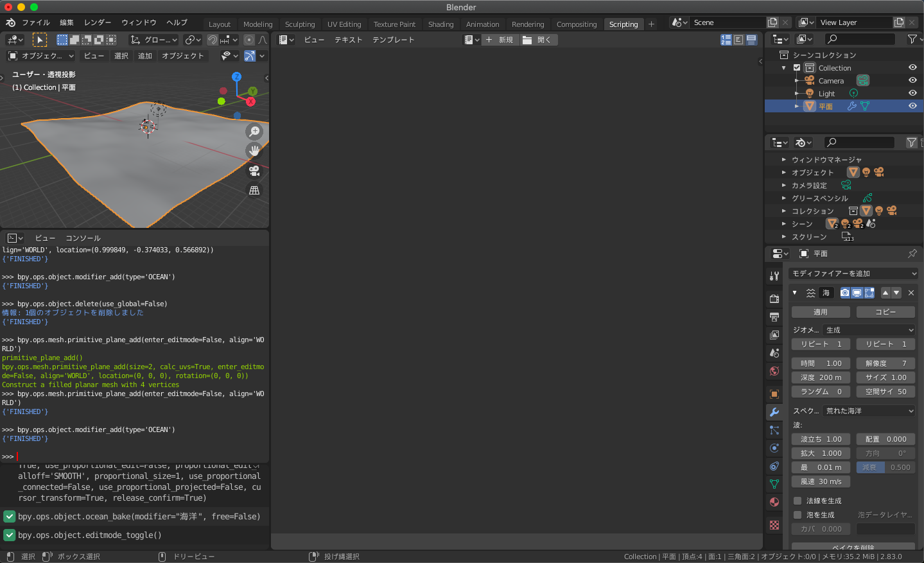924x563 pixels.
Task: Click コピー modifier button
Action: click(x=885, y=312)
